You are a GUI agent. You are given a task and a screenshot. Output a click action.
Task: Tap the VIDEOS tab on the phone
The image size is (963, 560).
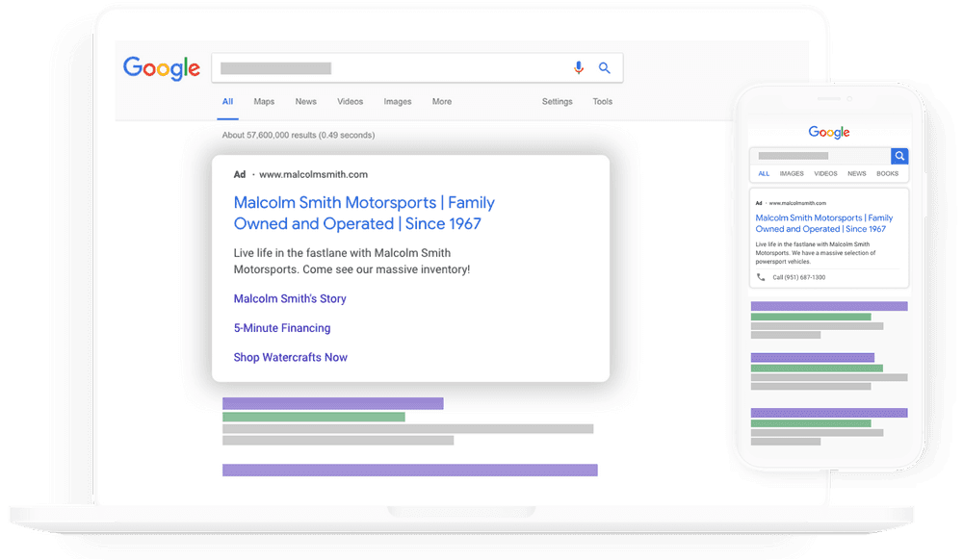click(x=825, y=173)
